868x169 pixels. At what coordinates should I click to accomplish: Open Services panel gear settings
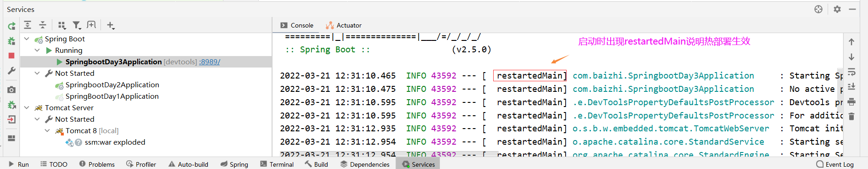(837, 9)
